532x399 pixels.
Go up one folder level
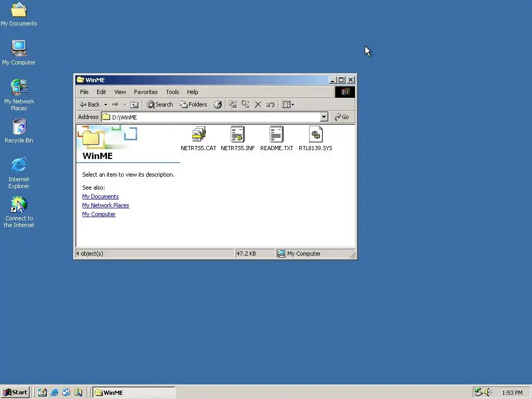(x=135, y=104)
